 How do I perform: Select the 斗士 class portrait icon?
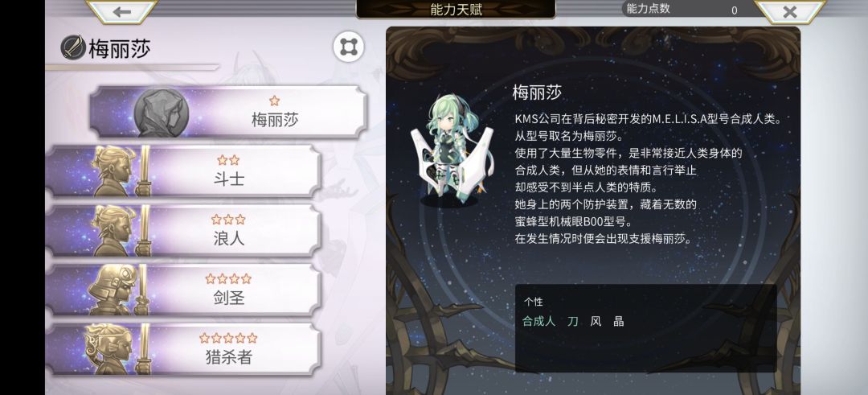(x=118, y=171)
